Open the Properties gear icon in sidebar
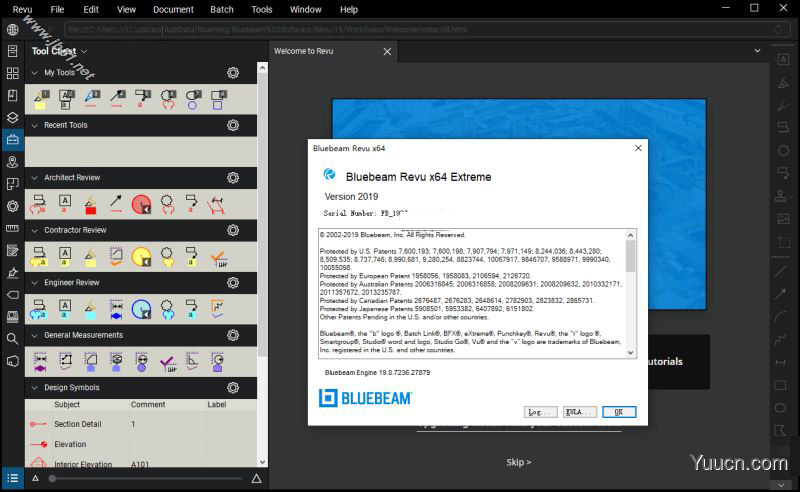Screen dimensions: 800x492 [x=13, y=206]
